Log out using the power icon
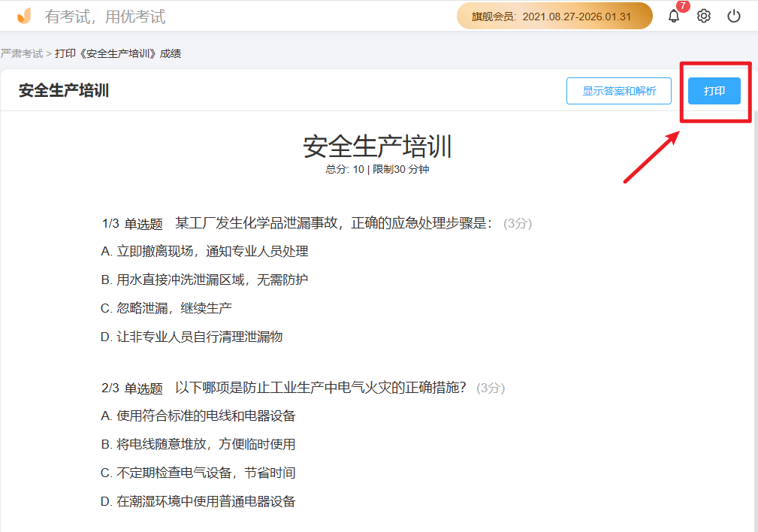This screenshot has height=532, width=758. pyautogui.click(x=734, y=16)
